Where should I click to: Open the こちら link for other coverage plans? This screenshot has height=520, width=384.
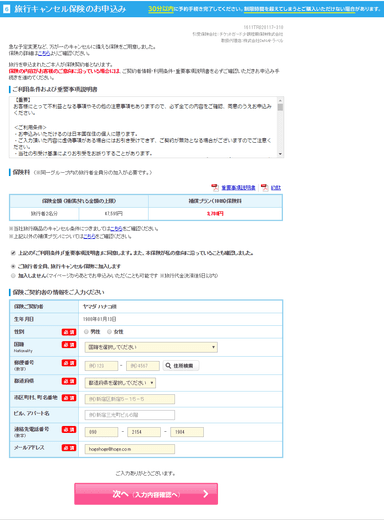click(89, 236)
